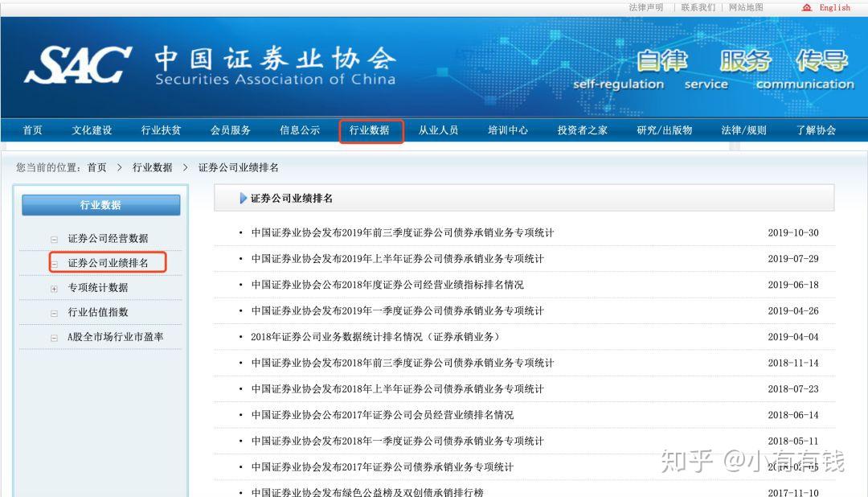
Task: Click the blue 行业数据 sidebar header button
Action: click(x=100, y=205)
